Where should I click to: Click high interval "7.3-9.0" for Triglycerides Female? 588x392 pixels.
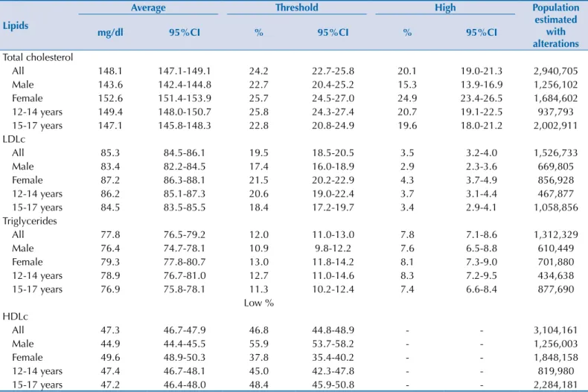click(482, 262)
